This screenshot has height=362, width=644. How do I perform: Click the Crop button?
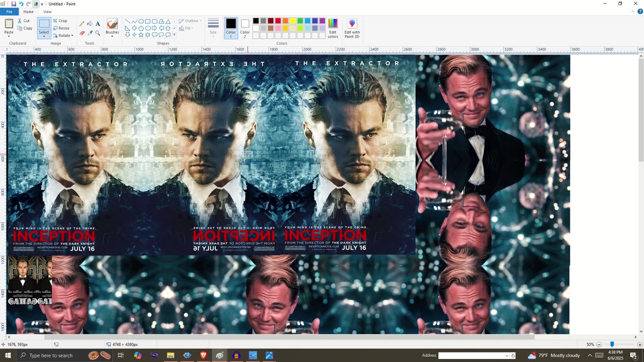point(60,21)
